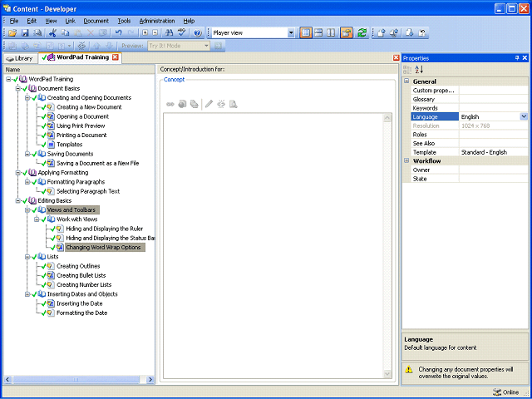Click the pencil edit icon in Concept pane

tap(209, 104)
